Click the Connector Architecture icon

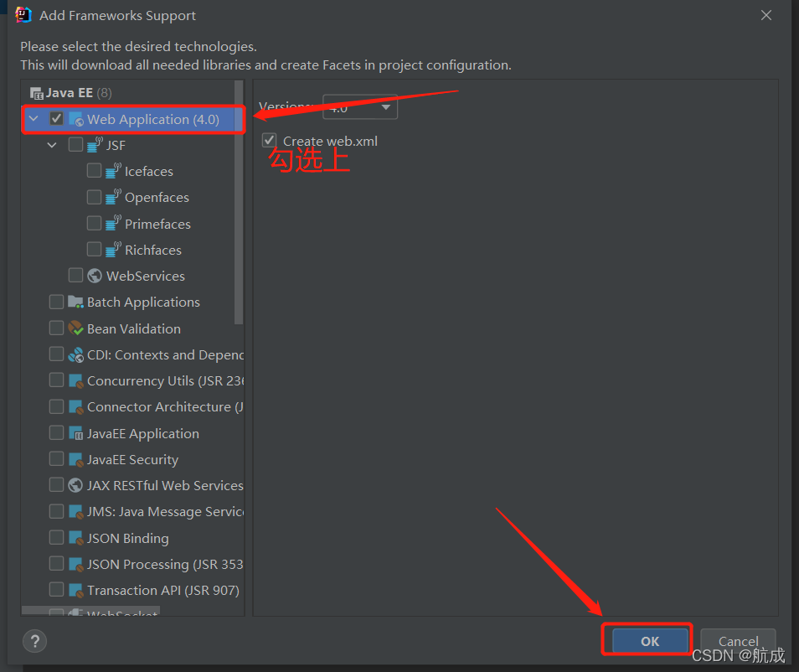pos(76,406)
